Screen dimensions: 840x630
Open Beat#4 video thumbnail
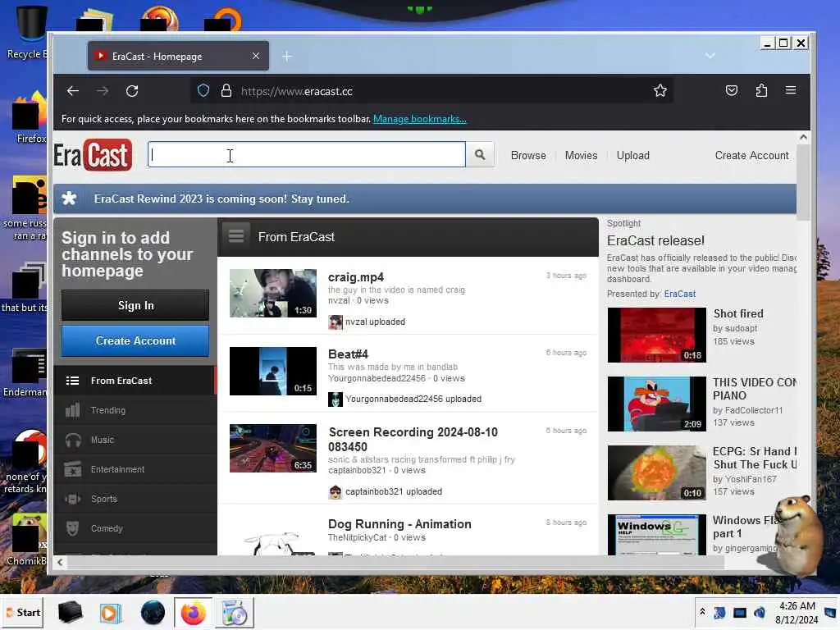pos(272,371)
